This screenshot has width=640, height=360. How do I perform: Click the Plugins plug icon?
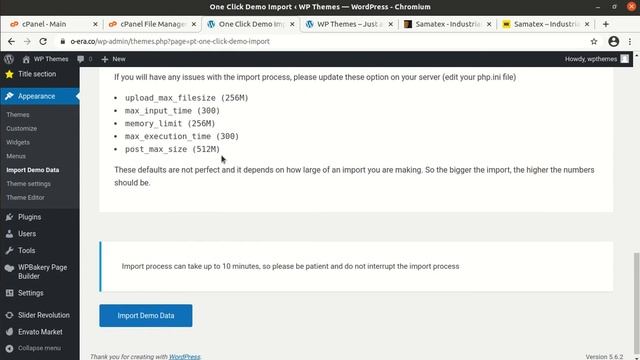point(9,217)
